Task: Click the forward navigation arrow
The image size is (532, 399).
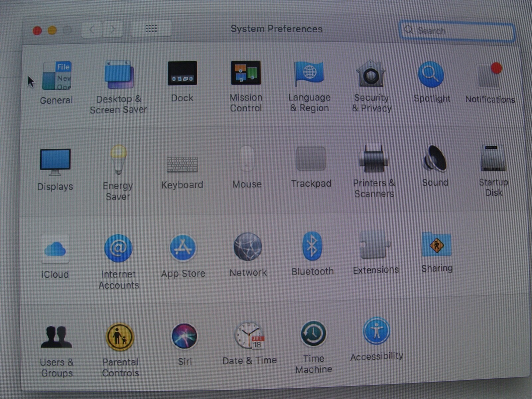Action: click(113, 29)
